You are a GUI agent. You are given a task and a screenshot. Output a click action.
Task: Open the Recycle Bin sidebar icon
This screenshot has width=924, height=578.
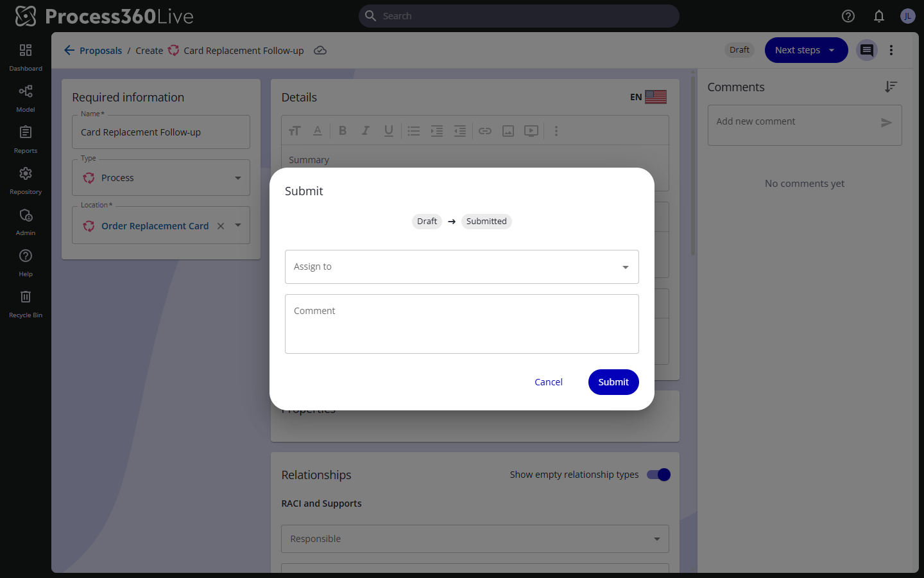pos(26,303)
